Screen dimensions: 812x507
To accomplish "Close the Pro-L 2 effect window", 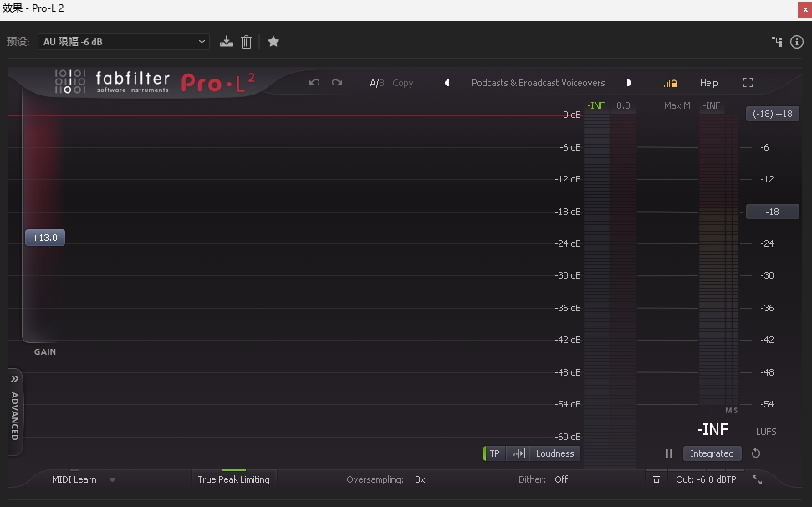I will point(804,9).
